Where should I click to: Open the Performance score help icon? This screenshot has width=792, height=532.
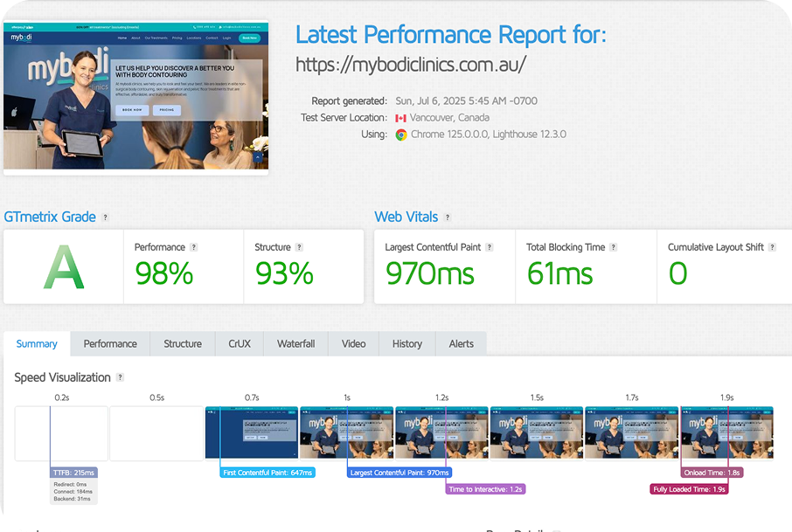click(x=193, y=247)
